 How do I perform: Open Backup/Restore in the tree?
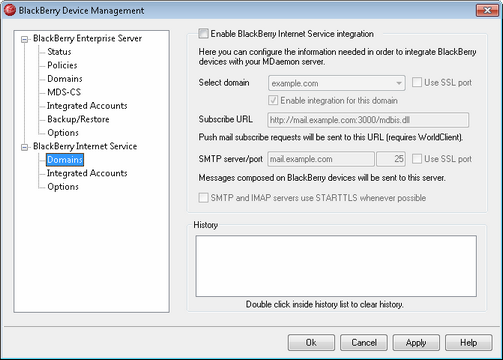click(78, 119)
